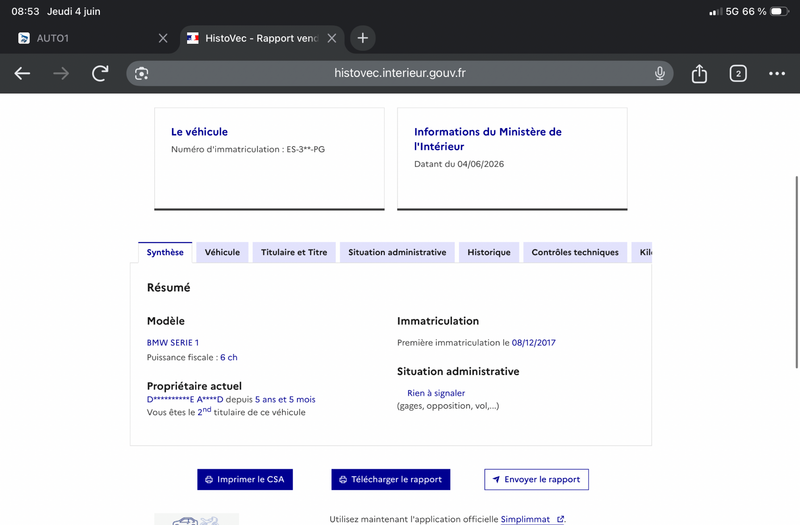Open the partially visible Kilométrage tab
This screenshot has height=525, width=800.
(643, 252)
